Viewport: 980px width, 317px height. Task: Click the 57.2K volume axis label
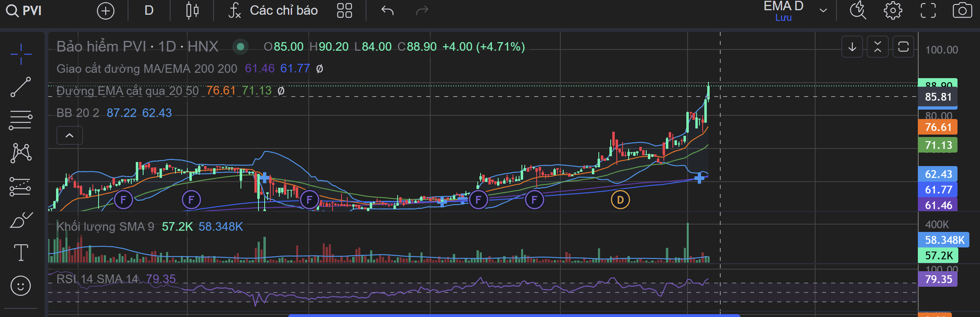tap(938, 256)
